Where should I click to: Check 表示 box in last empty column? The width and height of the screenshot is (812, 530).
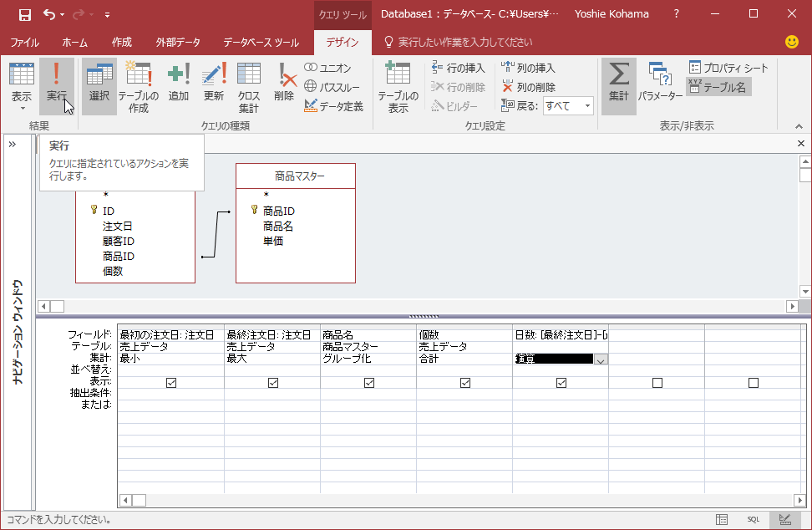754,383
